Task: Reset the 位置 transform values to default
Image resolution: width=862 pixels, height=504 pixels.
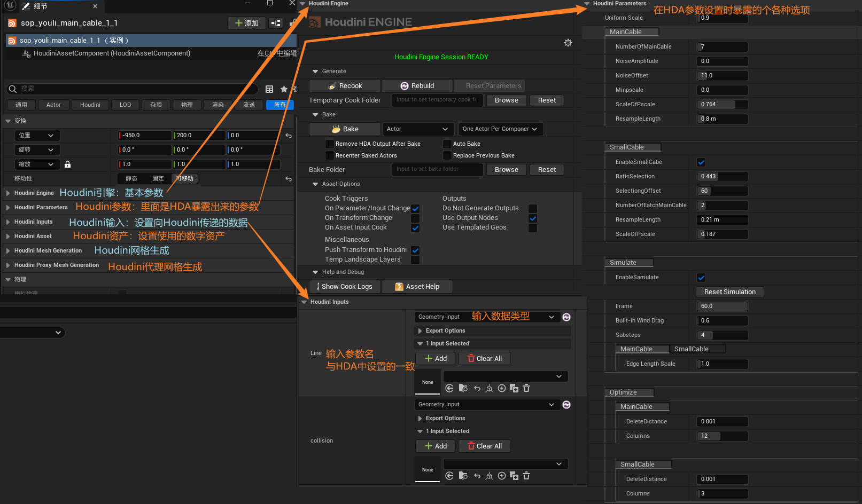Action: [x=289, y=136]
